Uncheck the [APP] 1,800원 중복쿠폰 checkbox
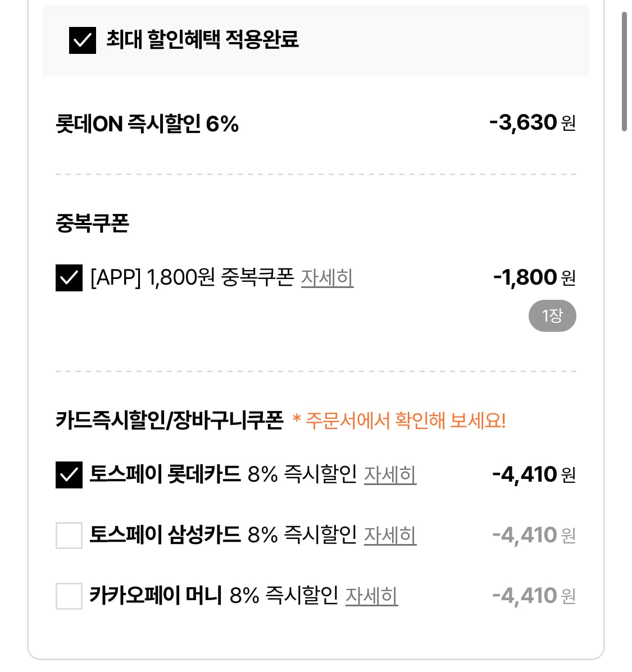 (69, 278)
